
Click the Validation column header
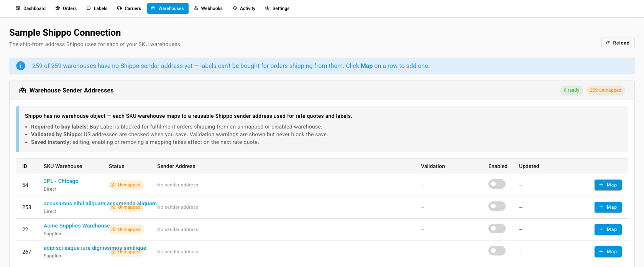[x=433, y=166]
